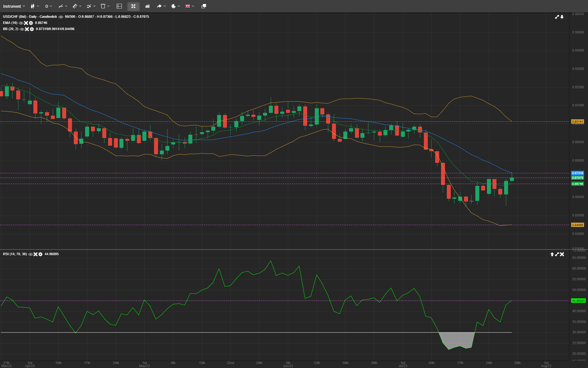Open the volume bars indicator icon
This screenshot has height=368, width=588.
click(x=147, y=6)
